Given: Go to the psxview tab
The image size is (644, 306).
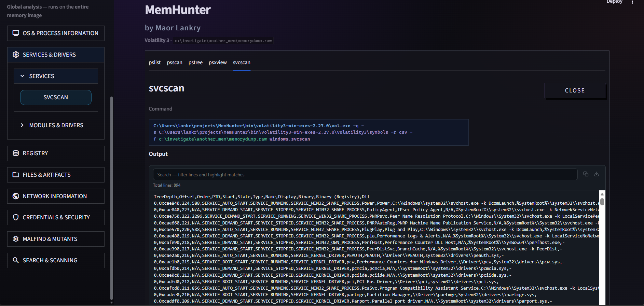Looking at the screenshot, I should click(x=218, y=62).
